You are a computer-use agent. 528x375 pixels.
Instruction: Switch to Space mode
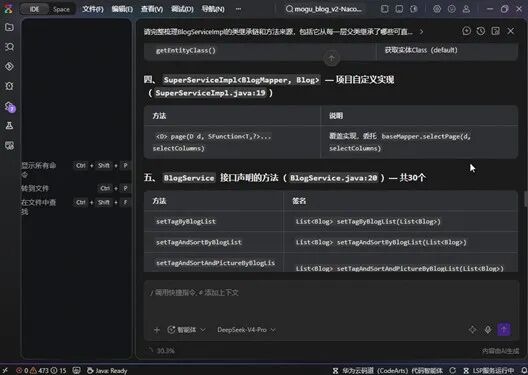(x=61, y=9)
